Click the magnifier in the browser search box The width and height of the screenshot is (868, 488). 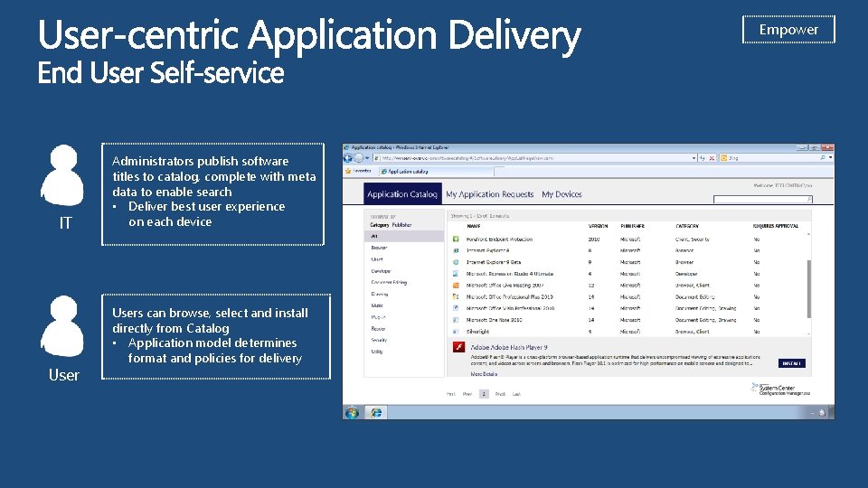pos(822,158)
